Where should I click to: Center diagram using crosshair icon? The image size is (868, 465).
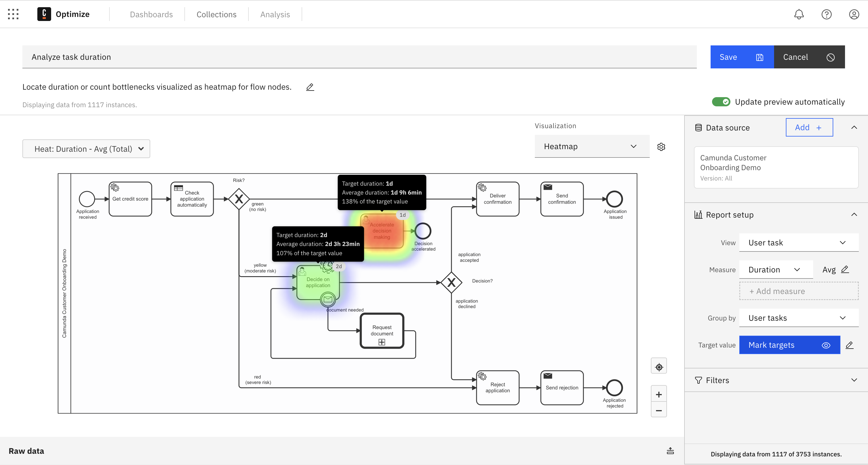(x=659, y=366)
